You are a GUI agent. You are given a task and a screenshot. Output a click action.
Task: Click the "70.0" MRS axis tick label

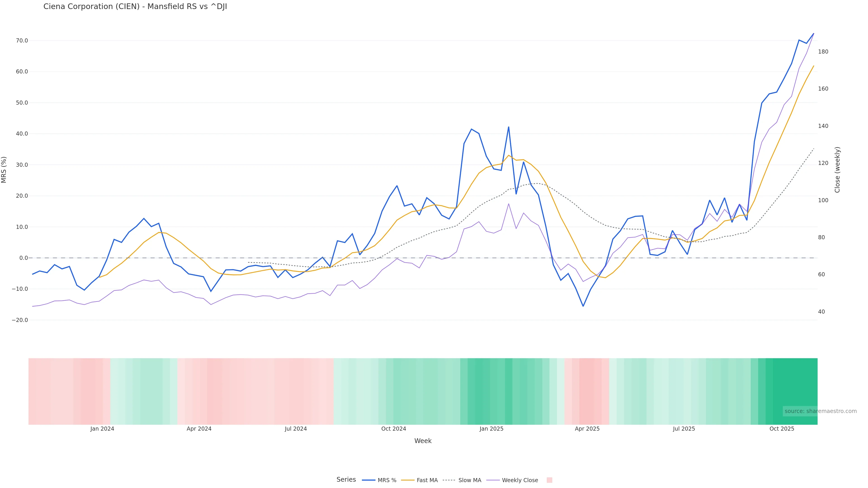coord(22,41)
